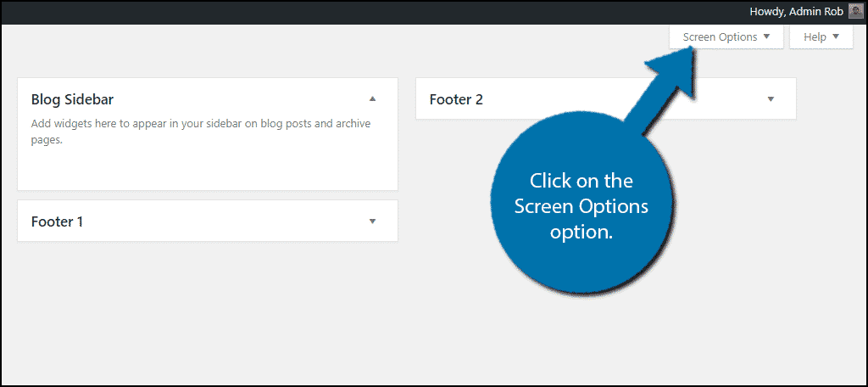This screenshot has height=387, width=868.
Task: Click the Blog Sidebar description text
Action: pos(201,132)
